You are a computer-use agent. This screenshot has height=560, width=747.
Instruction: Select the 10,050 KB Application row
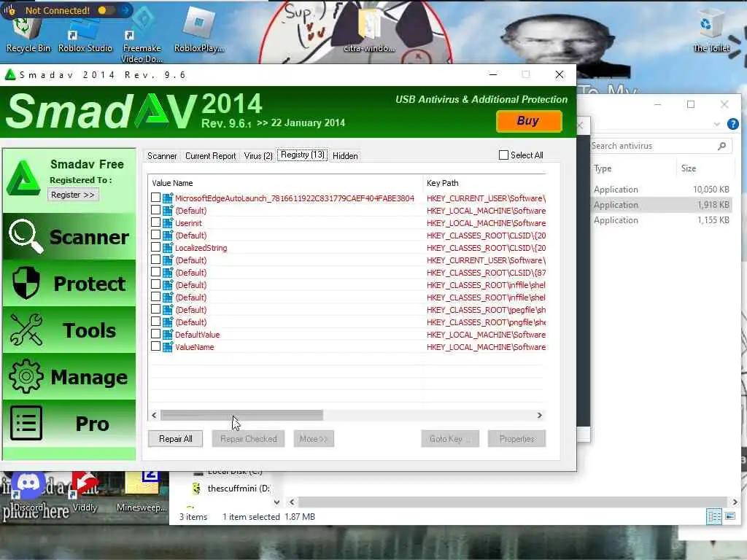[661, 189]
